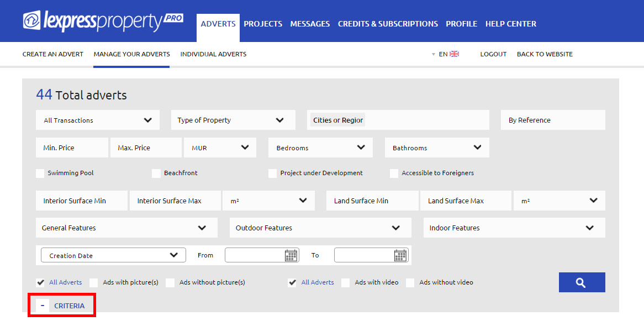Open the Creation Date dropdown
The image size is (644, 321).
coord(113,255)
